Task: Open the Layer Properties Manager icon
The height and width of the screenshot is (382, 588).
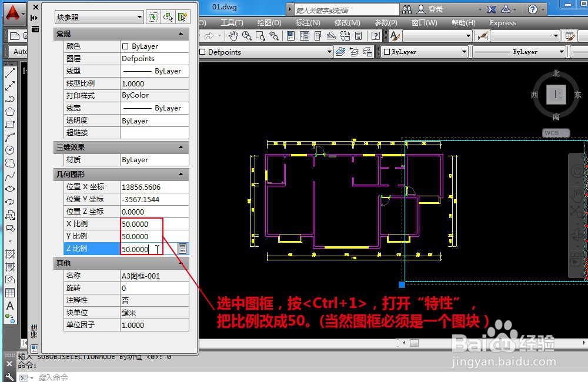Action: [x=340, y=52]
